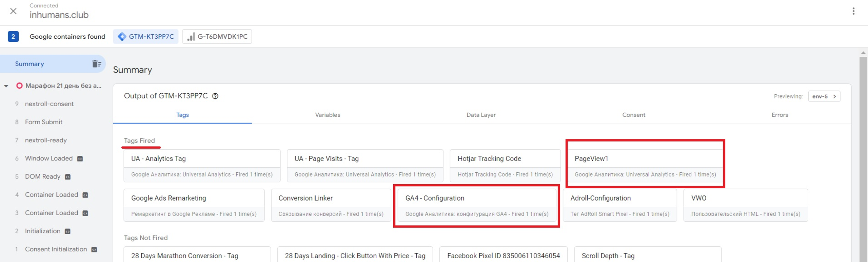Switch to the Data Layer tab

tap(481, 115)
